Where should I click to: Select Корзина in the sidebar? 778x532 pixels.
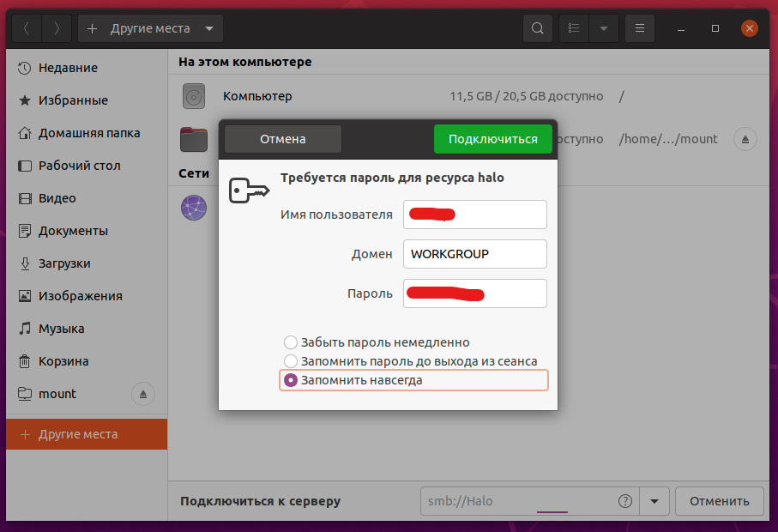(63, 360)
